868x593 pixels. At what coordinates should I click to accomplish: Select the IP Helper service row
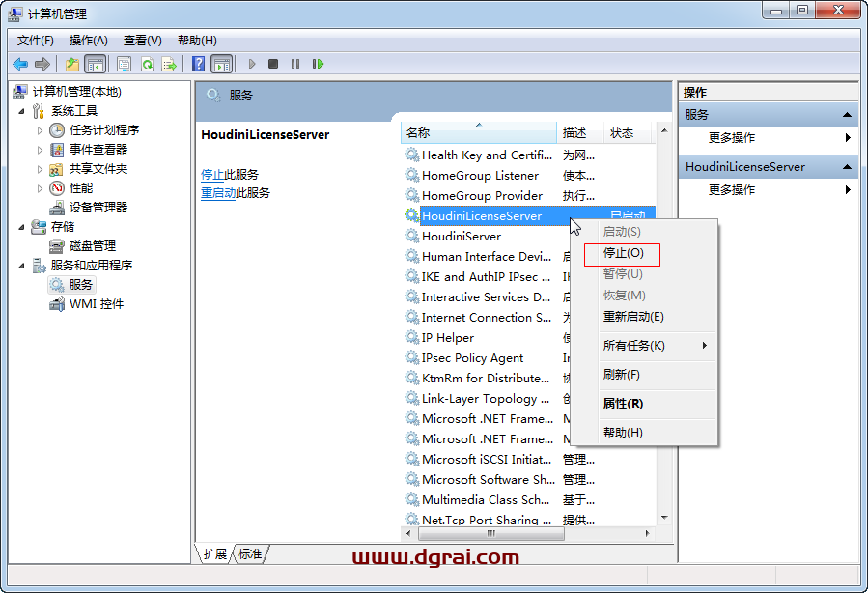(x=448, y=338)
